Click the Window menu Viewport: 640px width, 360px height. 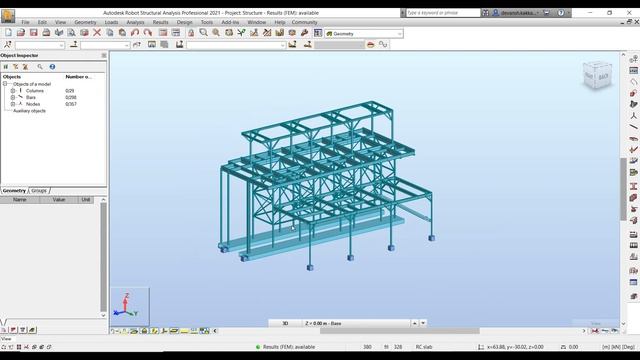click(257, 22)
